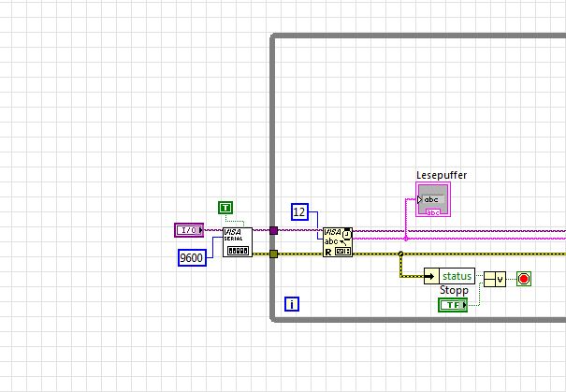
Task: Click the loop iteration terminal i
Action: pos(292,304)
